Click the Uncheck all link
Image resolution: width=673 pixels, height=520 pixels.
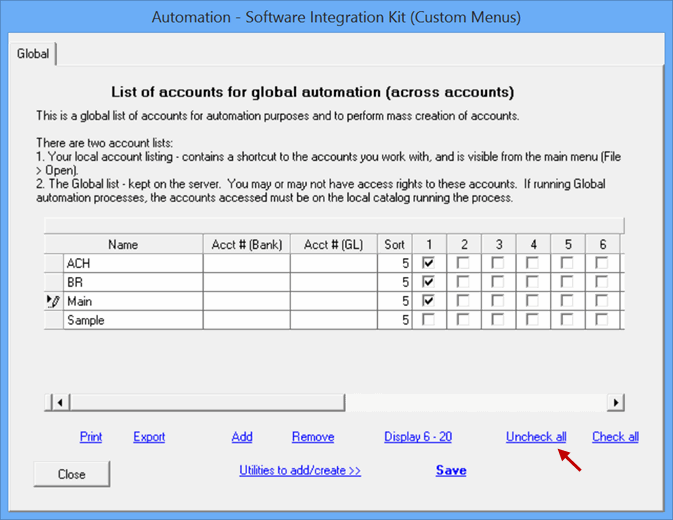click(x=536, y=437)
